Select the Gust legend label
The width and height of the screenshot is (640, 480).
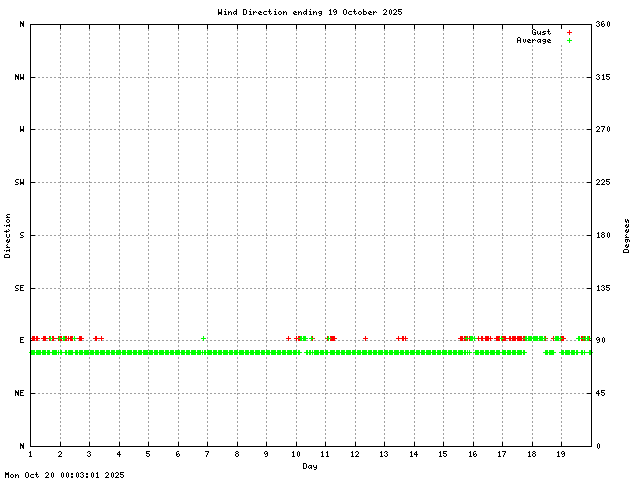541,33
